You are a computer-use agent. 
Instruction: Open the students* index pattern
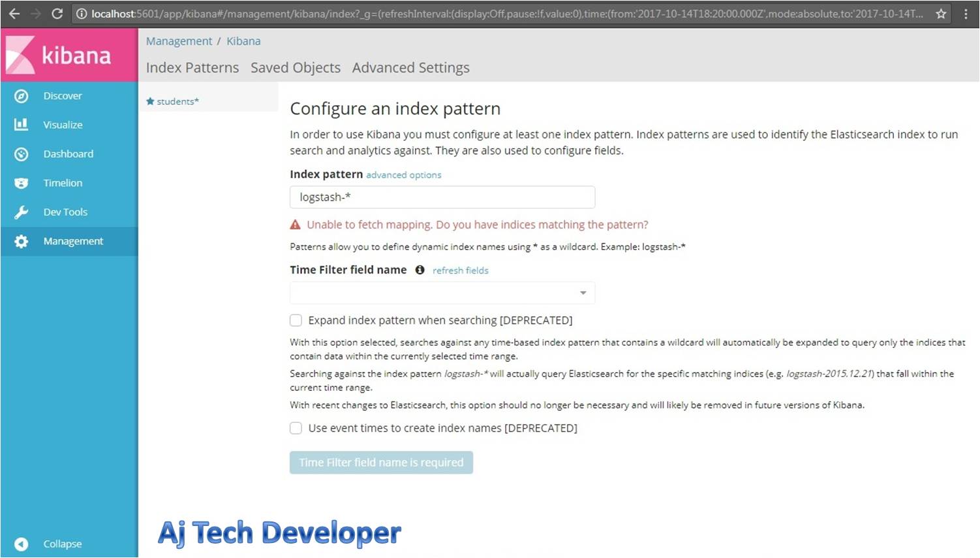(x=177, y=101)
